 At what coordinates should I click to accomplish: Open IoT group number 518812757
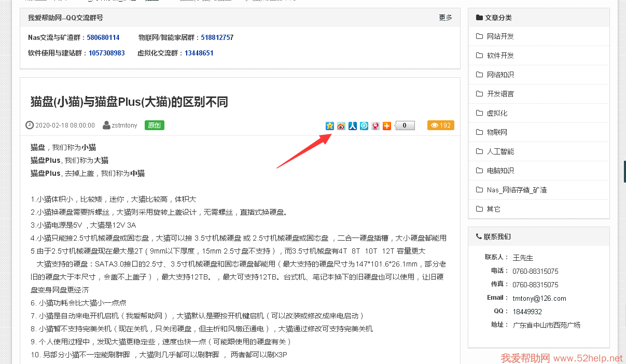217,38
